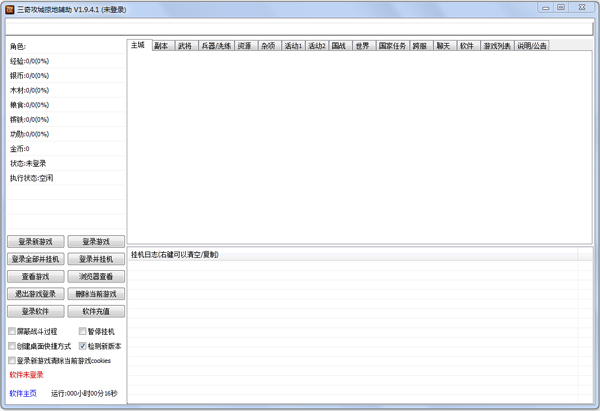Select the 粮食:0/0(0%) row
The height and width of the screenshot is (411, 600).
[x=66, y=105]
